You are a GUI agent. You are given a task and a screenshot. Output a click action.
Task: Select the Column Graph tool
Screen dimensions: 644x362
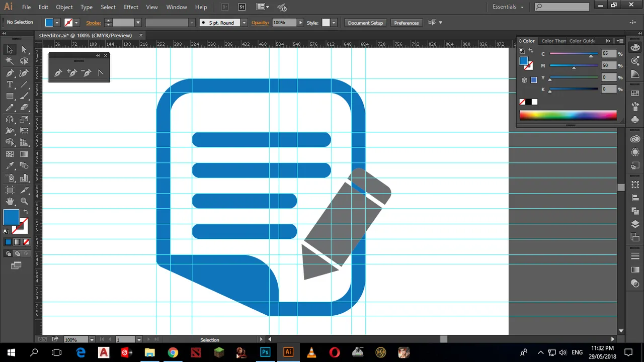point(24,178)
